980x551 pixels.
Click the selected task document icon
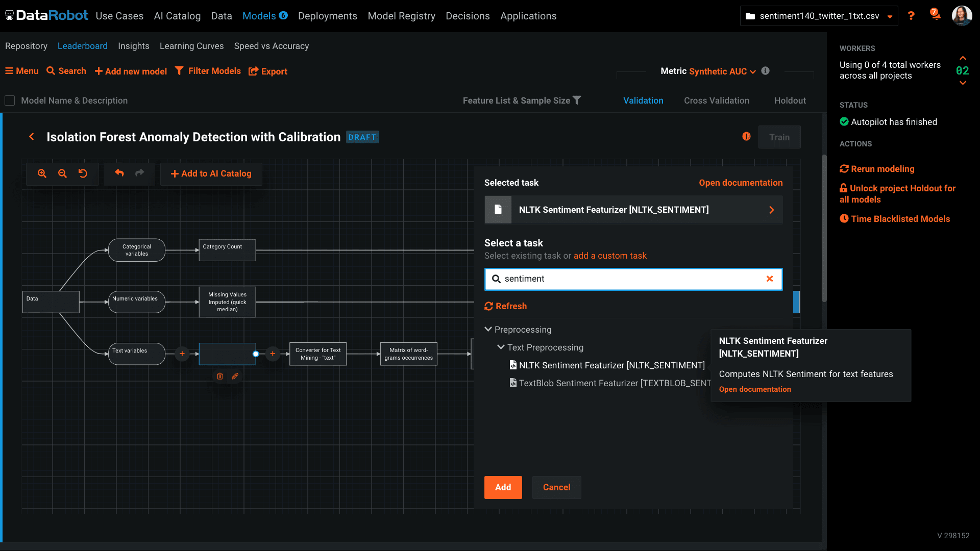(x=498, y=210)
